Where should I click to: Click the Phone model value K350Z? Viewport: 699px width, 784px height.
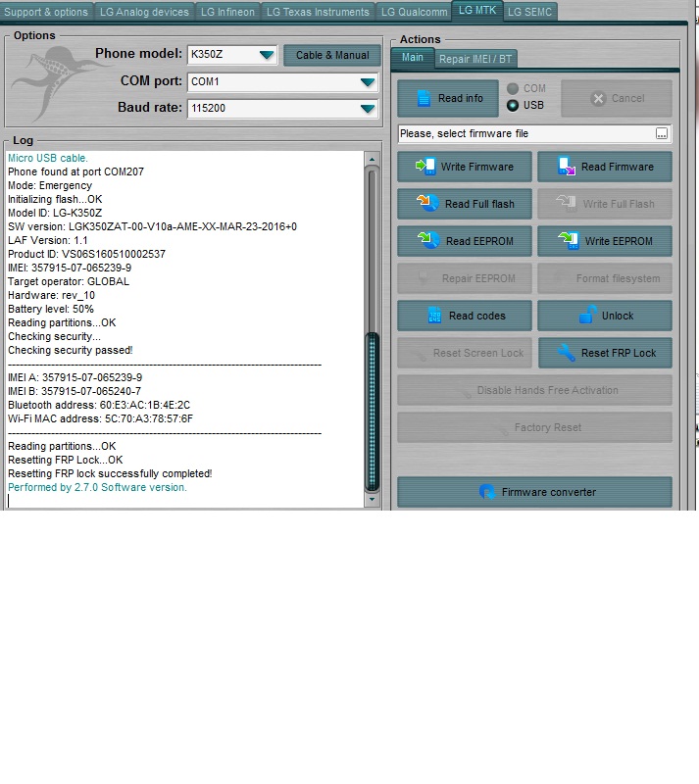[207, 54]
